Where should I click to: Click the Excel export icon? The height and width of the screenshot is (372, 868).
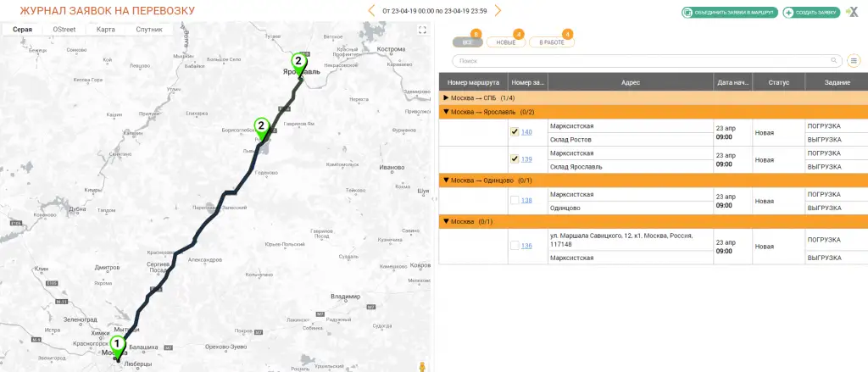point(850,13)
